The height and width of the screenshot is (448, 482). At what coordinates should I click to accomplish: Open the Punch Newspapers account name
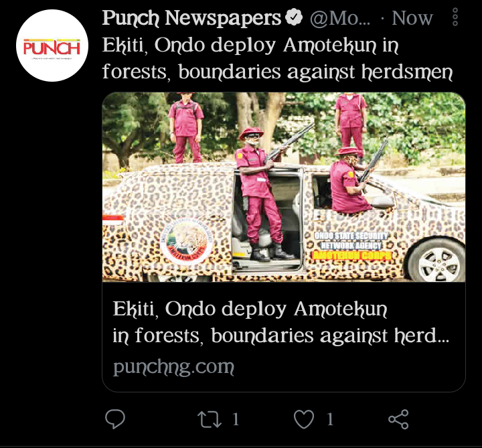[x=191, y=18]
